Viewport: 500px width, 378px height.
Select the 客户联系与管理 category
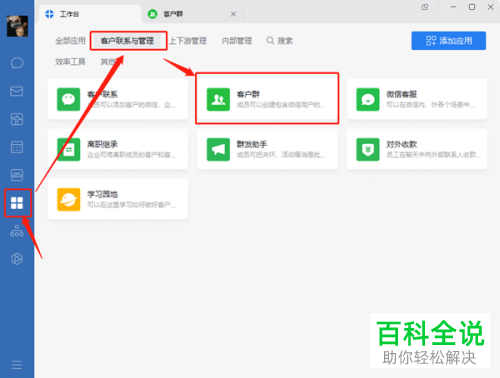[127, 41]
